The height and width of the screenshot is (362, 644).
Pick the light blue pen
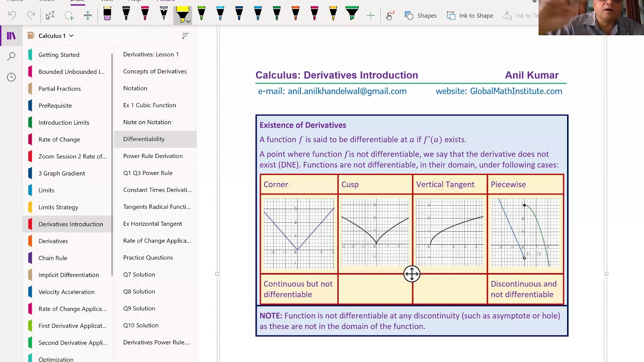[x=258, y=14]
